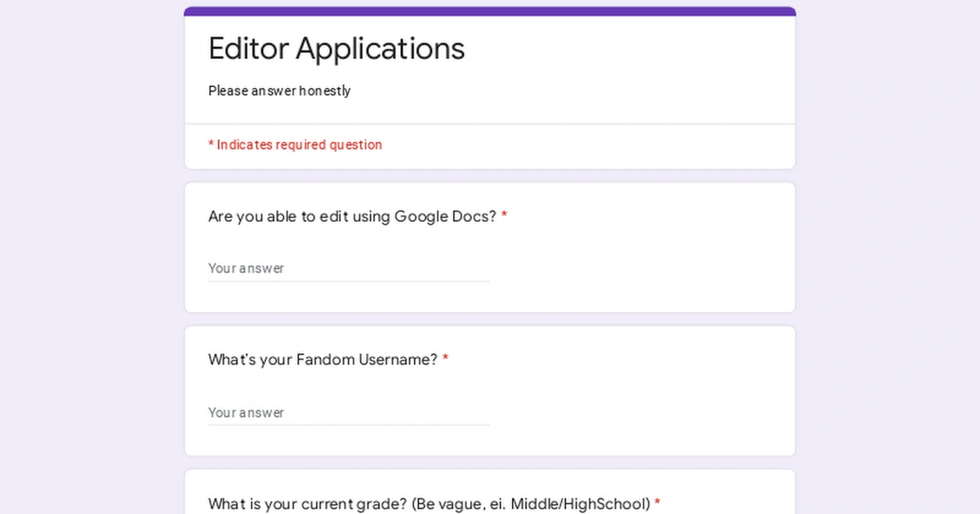Click the question Are you able to edit using Google Docs
Viewport: 980px width, 514px height.
(351, 216)
